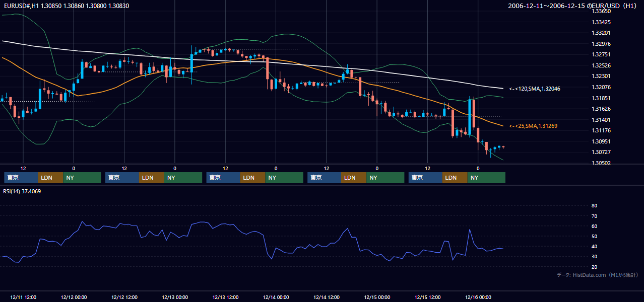Click time axis label 12/11 12:00
The image size is (644, 302).
23,297
